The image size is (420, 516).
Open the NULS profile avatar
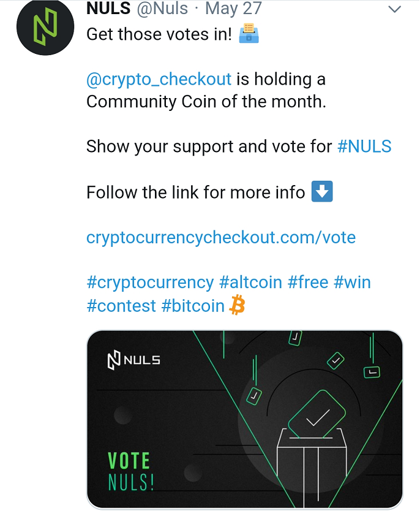coord(45,26)
